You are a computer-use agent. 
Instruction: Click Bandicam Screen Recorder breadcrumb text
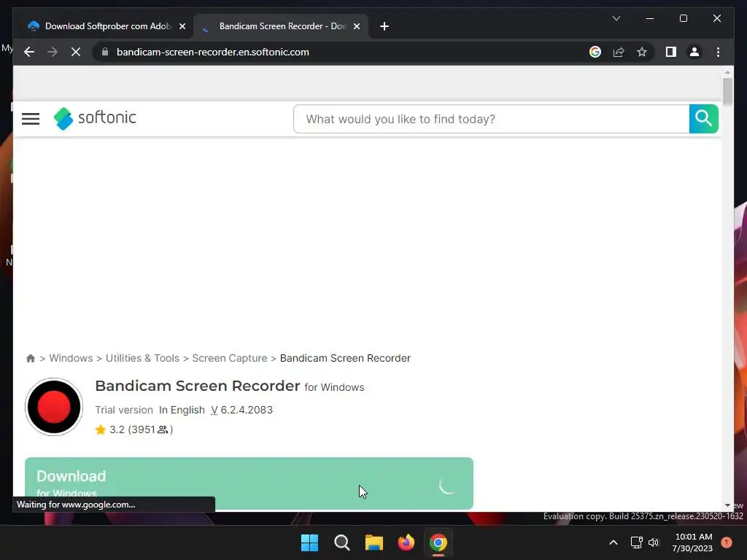(x=345, y=358)
